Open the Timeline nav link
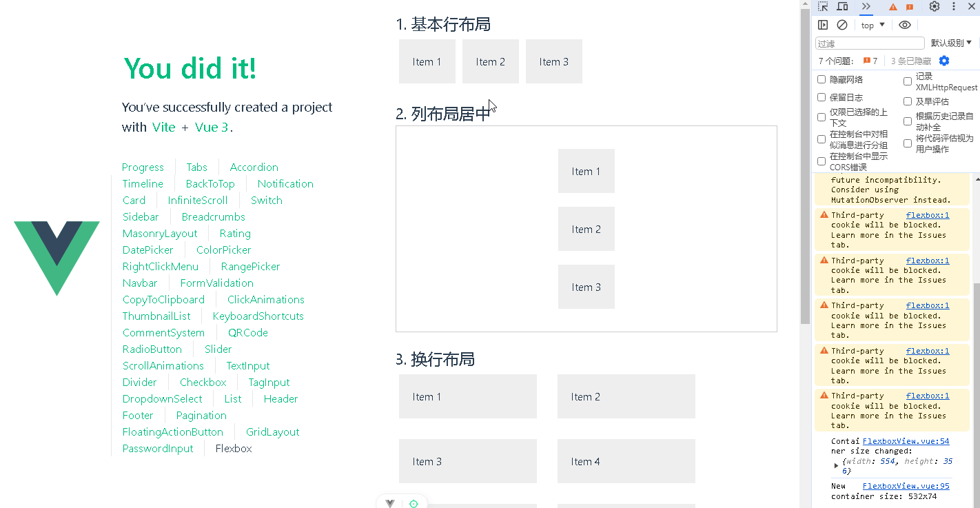The width and height of the screenshot is (980, 508). pyautogui.click(x=143, y=184)
